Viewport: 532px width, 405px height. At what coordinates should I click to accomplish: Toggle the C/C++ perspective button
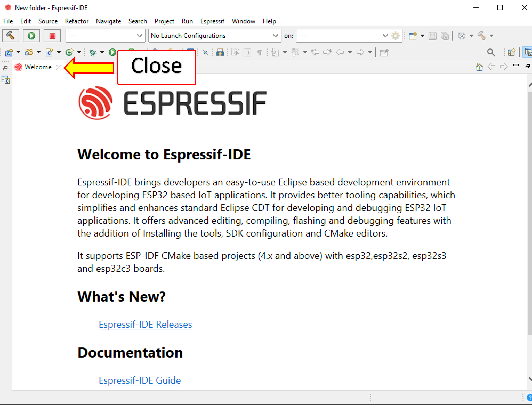pos(528,52)
